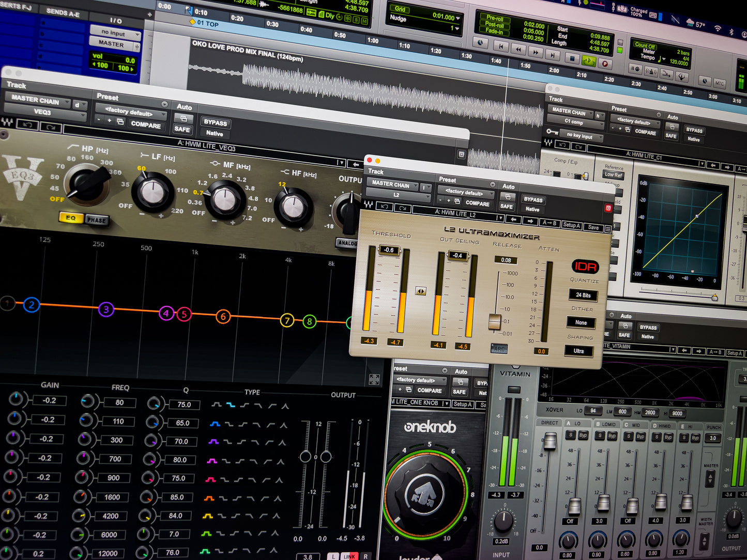Open the L2 insert selector dropdown

click(399, 195)
